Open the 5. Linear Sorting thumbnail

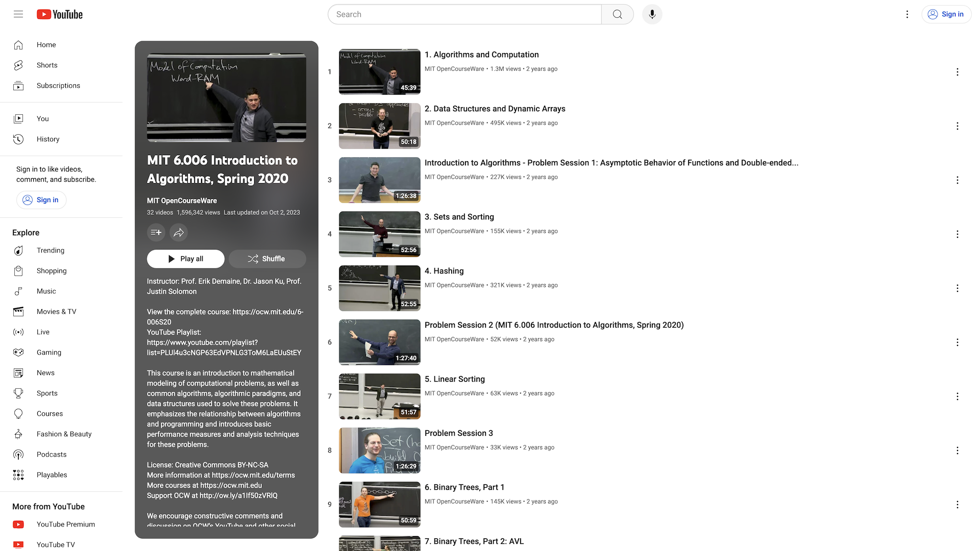[x=380, y=396]
